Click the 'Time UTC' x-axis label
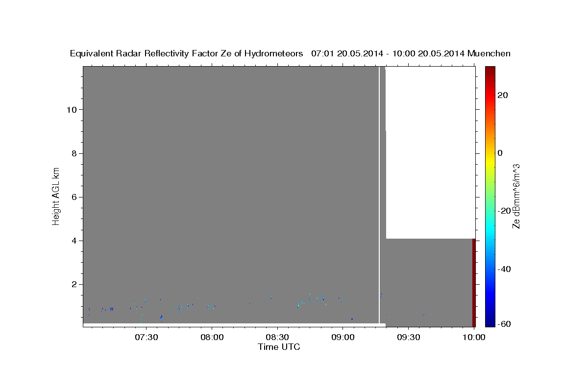588x392 pixels. click(x=279, y=347)
